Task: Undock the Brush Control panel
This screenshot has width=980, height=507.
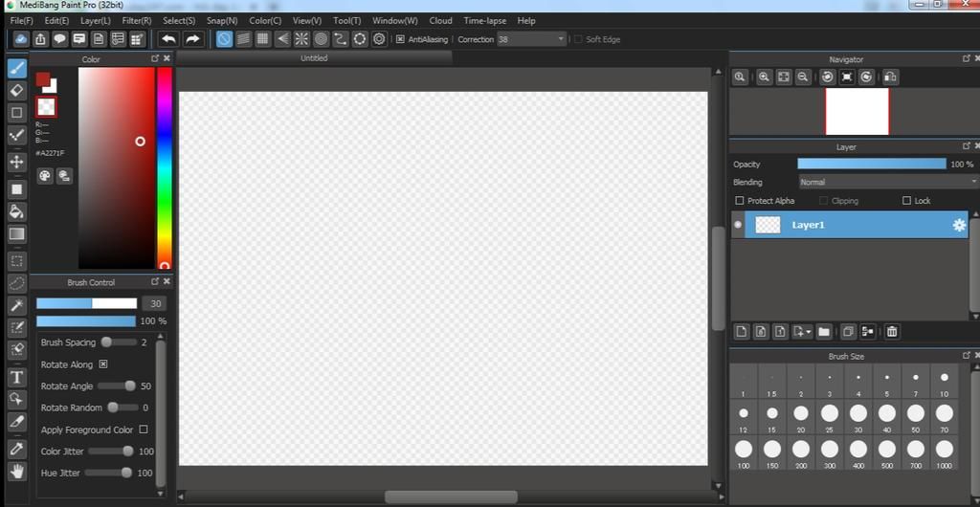Action: [155, 281]
